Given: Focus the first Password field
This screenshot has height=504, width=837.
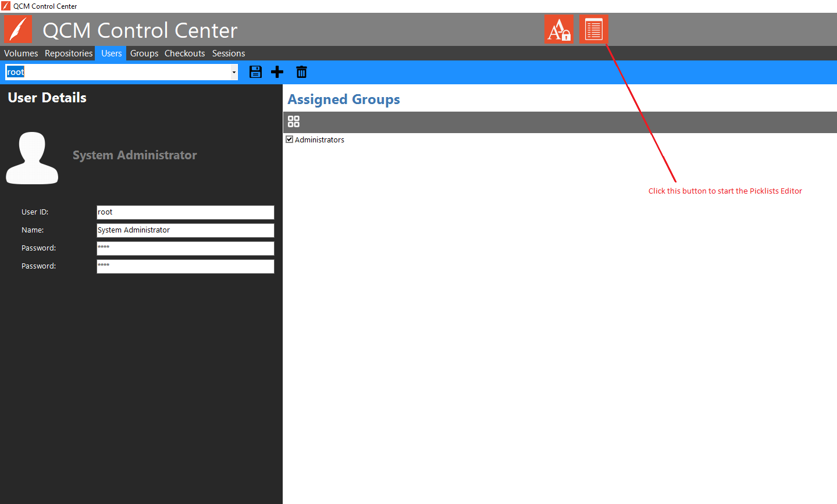Looking at the screenshot, I should (185, 248).
